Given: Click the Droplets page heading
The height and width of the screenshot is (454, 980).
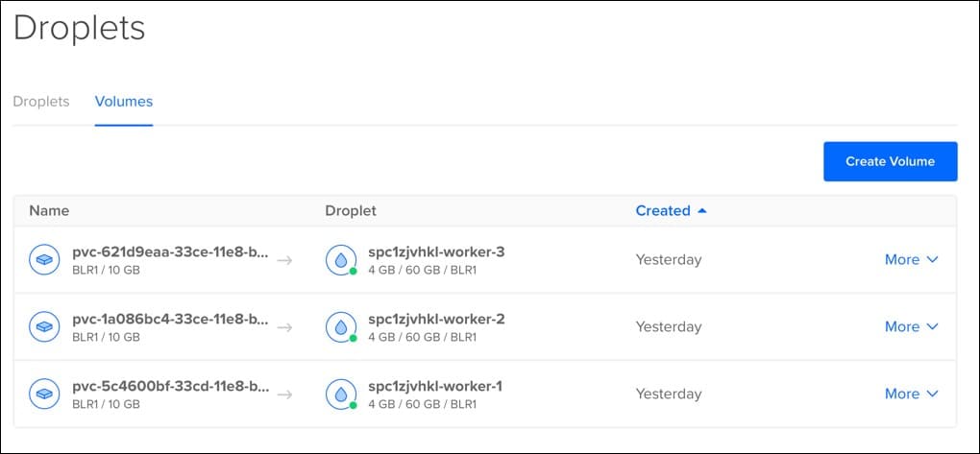Looking at the screenshot, I should pyautogui.click(x=80, y=28).
